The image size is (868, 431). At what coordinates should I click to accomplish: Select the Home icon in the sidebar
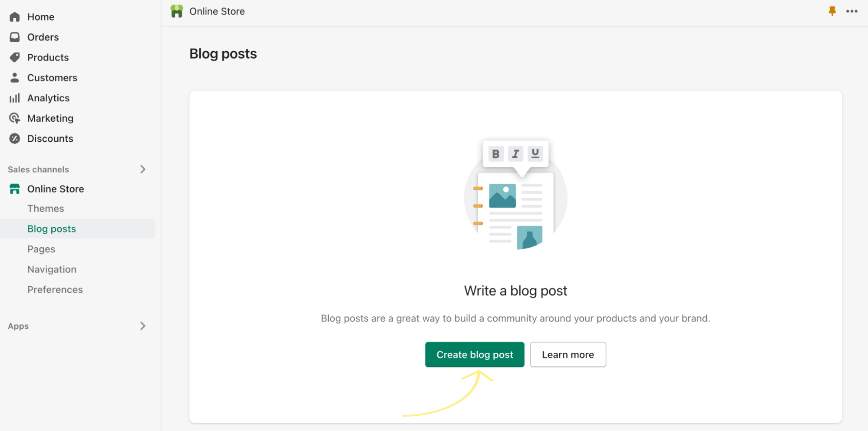[x=14, y=17]
